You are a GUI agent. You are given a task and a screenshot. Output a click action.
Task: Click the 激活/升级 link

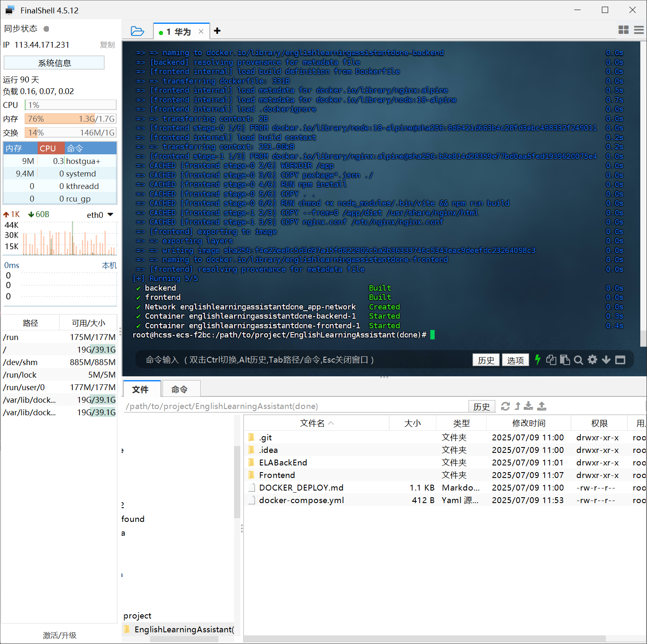[x=59, y=635]
